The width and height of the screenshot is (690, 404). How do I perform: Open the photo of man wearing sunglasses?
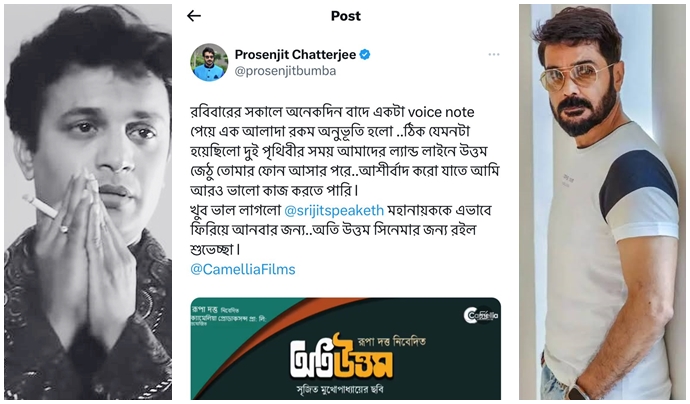tap(602, 202)
